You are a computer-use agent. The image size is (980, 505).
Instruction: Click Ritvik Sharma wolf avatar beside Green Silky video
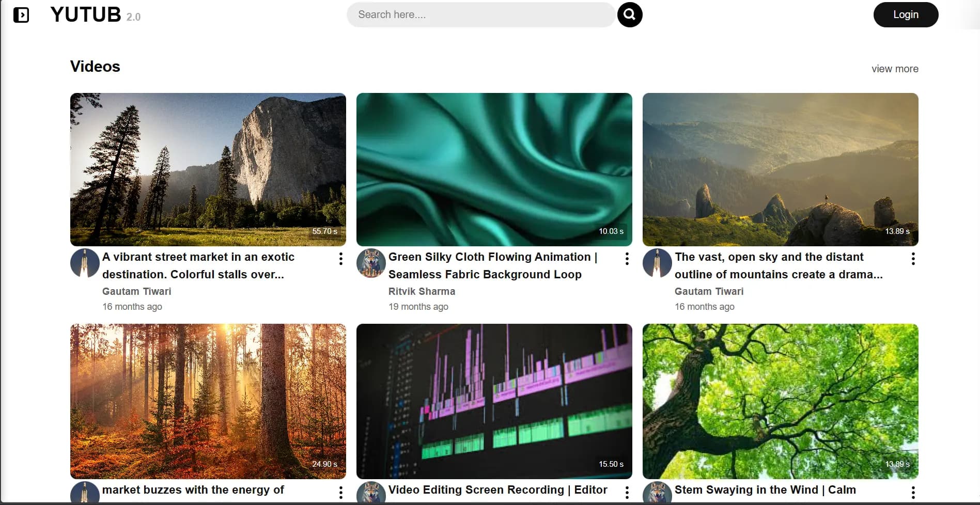tap(371, 263)
